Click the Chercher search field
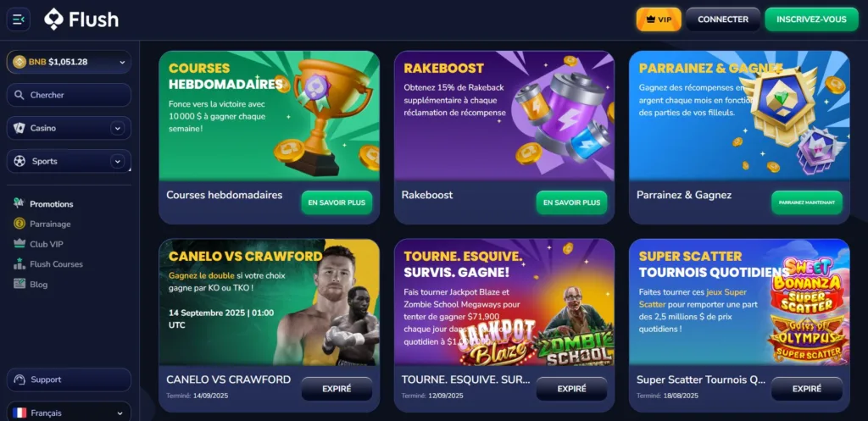 (69, 95)
